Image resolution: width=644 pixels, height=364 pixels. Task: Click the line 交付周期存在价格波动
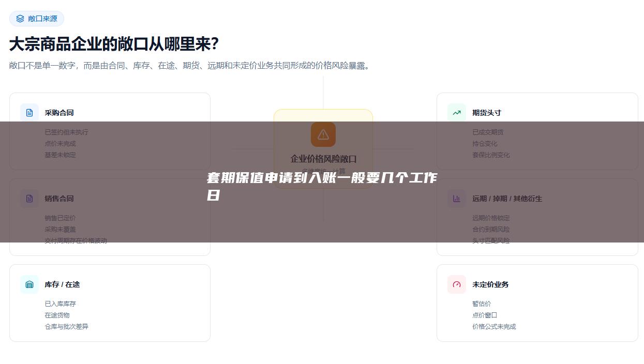76,241
